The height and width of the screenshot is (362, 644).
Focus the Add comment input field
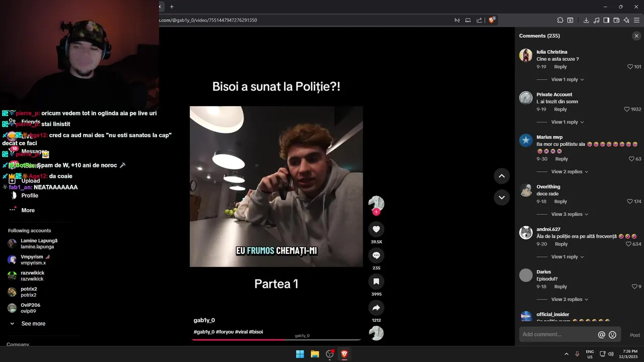pos(557,335)
